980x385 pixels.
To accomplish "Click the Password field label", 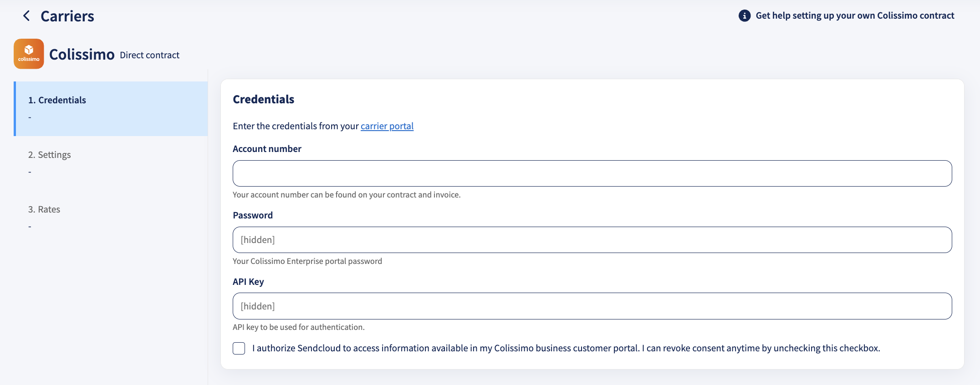I will (x=253, y=215).
